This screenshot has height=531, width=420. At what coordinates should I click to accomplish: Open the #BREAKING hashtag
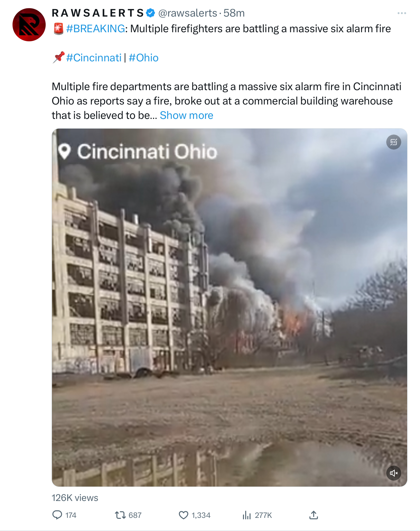point(95,29)
